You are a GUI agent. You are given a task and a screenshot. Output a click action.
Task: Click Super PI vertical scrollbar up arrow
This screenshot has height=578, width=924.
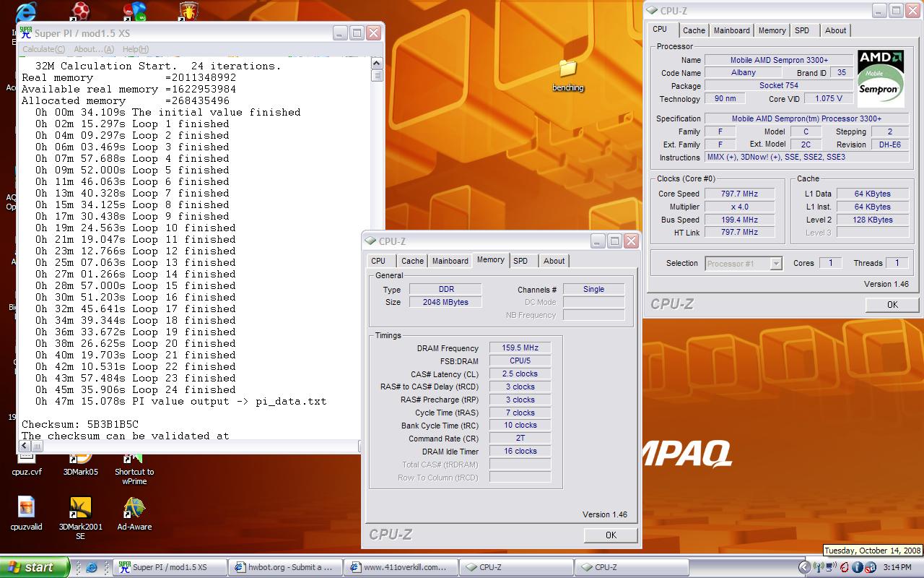point(377,64)
